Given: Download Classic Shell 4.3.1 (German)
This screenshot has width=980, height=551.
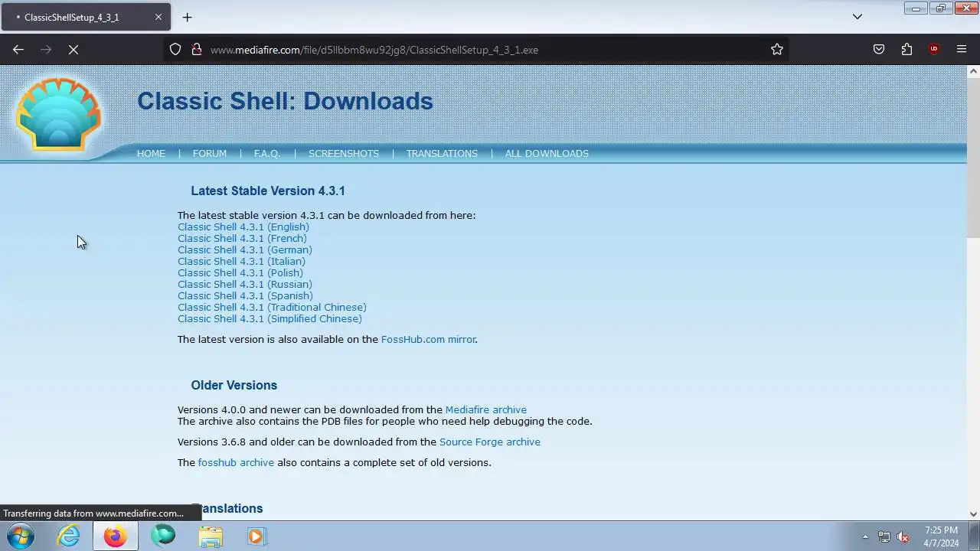Looking at the screenshot, I should coord(245,250).
